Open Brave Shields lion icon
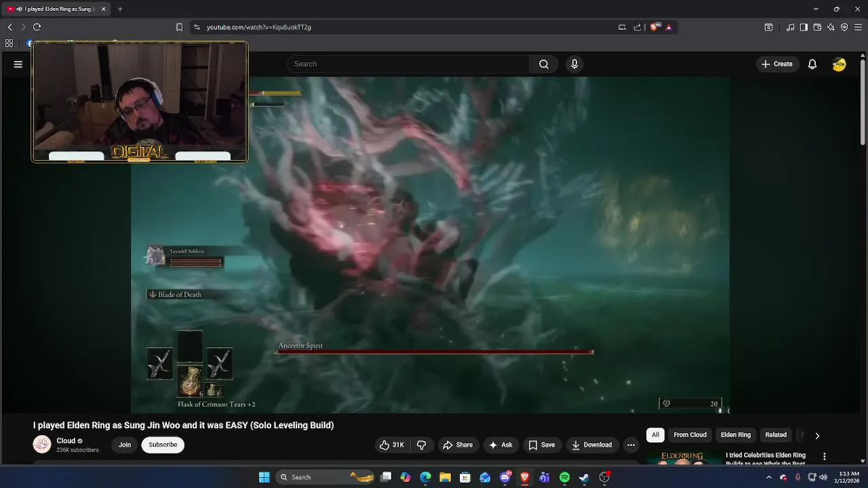Image resolution: width=868 pixels, height=488 pixels. 654,27
